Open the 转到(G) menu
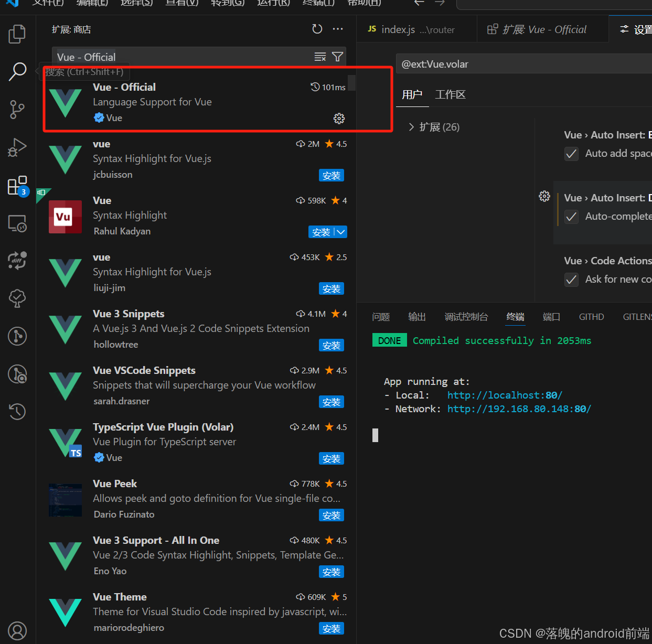This screenshot has height=644, width=652. pyautogui.click(x=228, y=3)
